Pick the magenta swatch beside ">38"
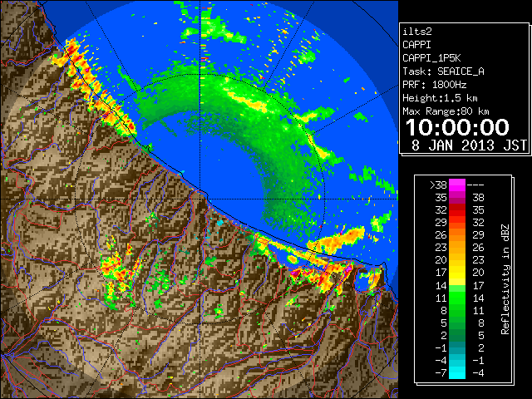This screenshot has width=532, height=399. click(457, 185)
